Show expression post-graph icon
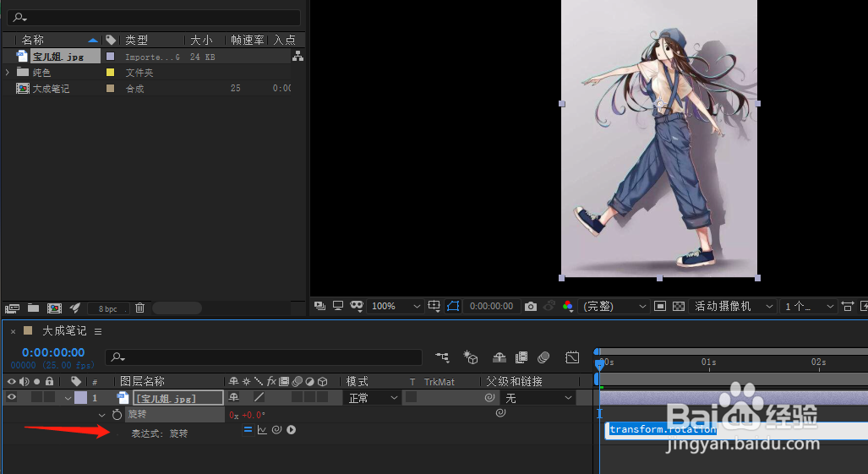Image resolution: width=868 pixels, height=474 pixels. [262, 430]
